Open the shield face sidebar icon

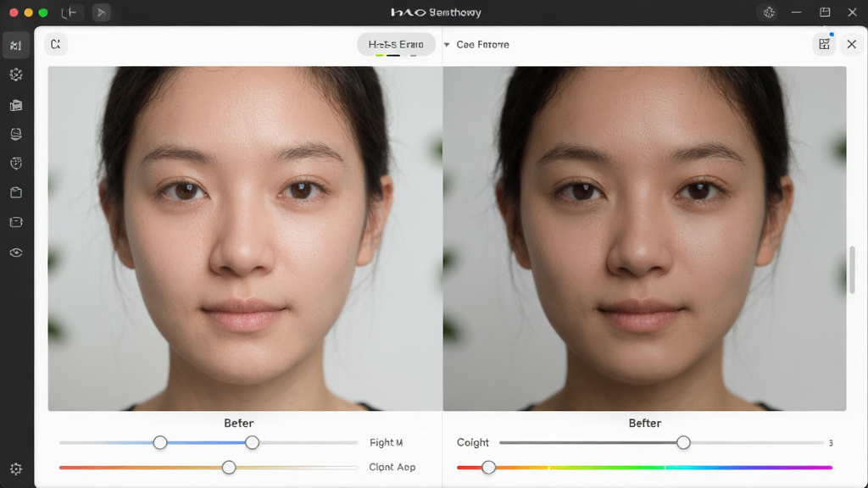coord(16,164)
